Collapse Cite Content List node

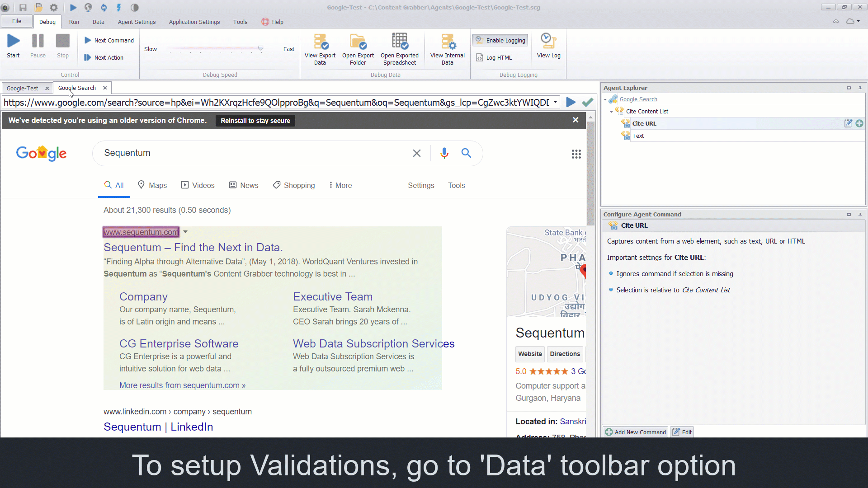coord(612,112)
